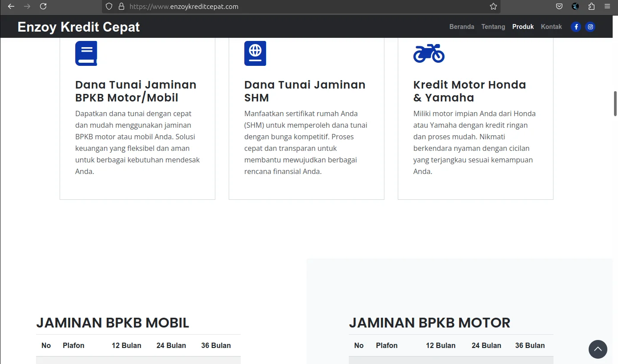Viewport: 618px width, 364px height.
Task: Select Produk in the navbar
Action: pyautogui.click(x=523, y=27)
